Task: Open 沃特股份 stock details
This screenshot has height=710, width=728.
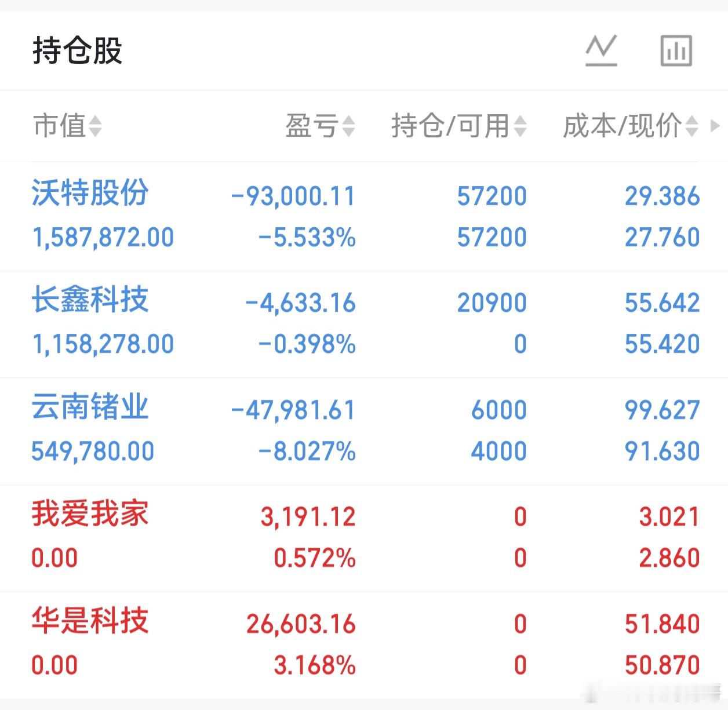Action: click(x=90, y=193)
